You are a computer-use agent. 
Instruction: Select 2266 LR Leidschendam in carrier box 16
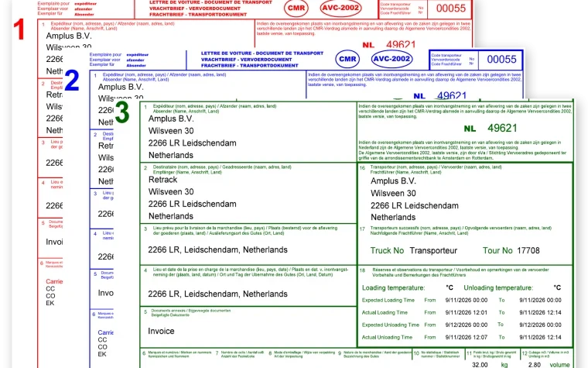pos(415,206)
